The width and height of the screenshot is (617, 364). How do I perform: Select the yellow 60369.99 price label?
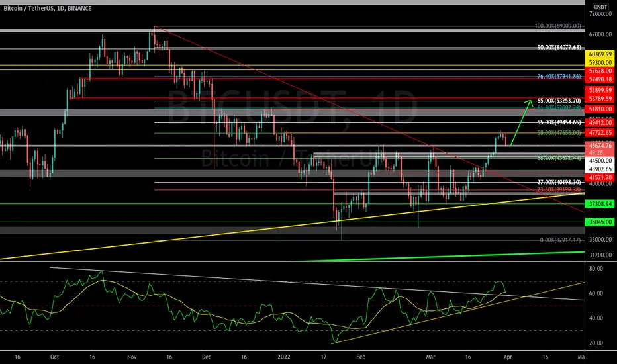tap(600, 54)
